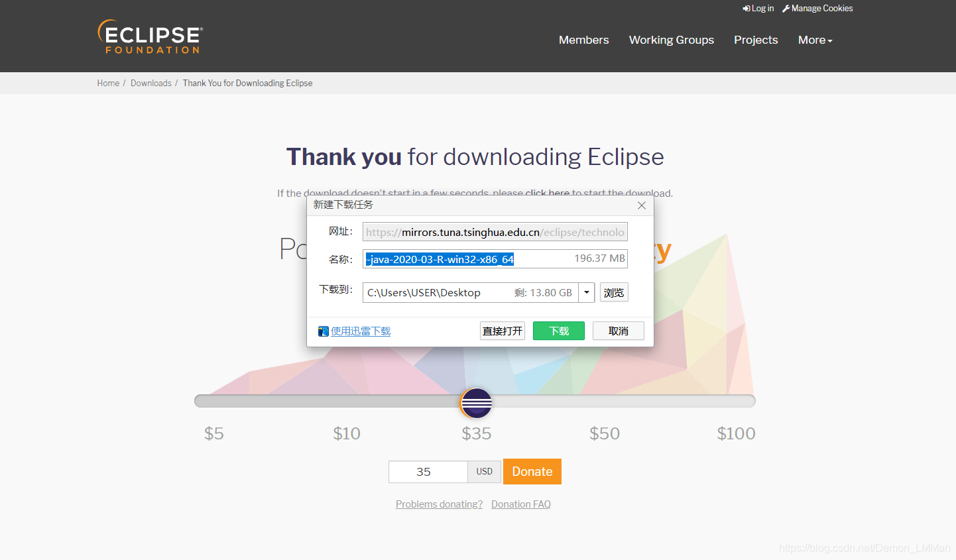Expand the save location dropdown arrow

pos(586,292)
